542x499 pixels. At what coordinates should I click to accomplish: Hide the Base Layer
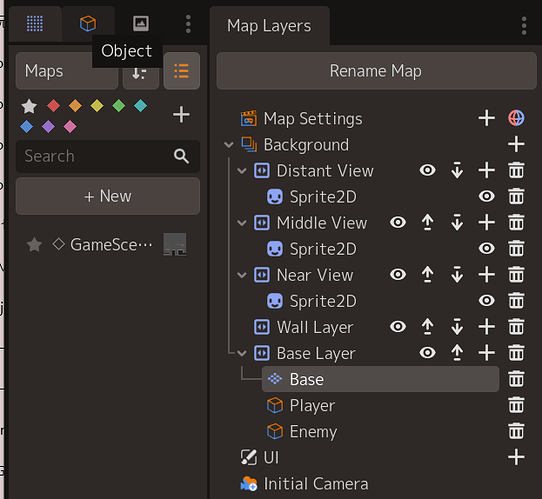(x=428, y=352)
